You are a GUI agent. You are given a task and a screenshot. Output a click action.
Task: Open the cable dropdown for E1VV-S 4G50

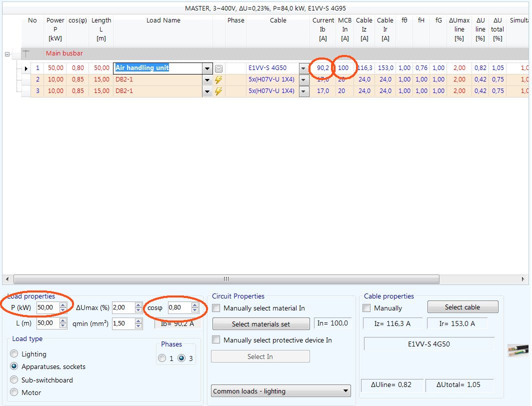coord(303,68)
